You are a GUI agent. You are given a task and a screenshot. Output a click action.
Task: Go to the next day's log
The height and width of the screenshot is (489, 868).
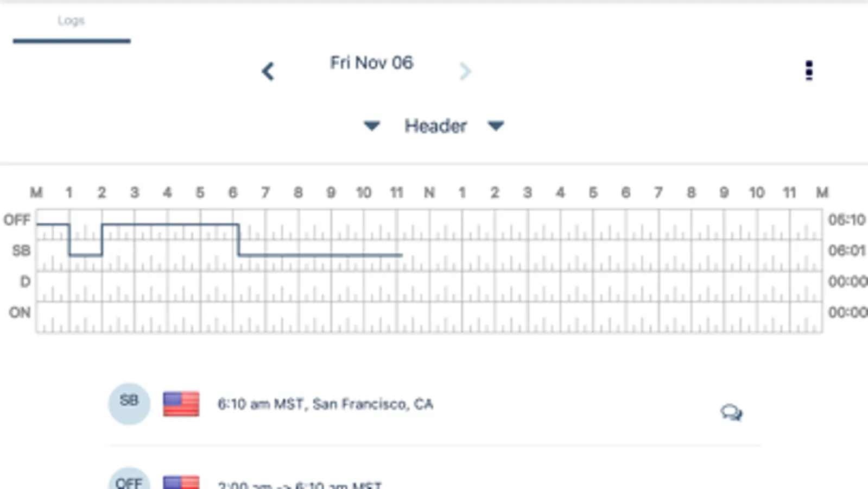tap(465, 71)
